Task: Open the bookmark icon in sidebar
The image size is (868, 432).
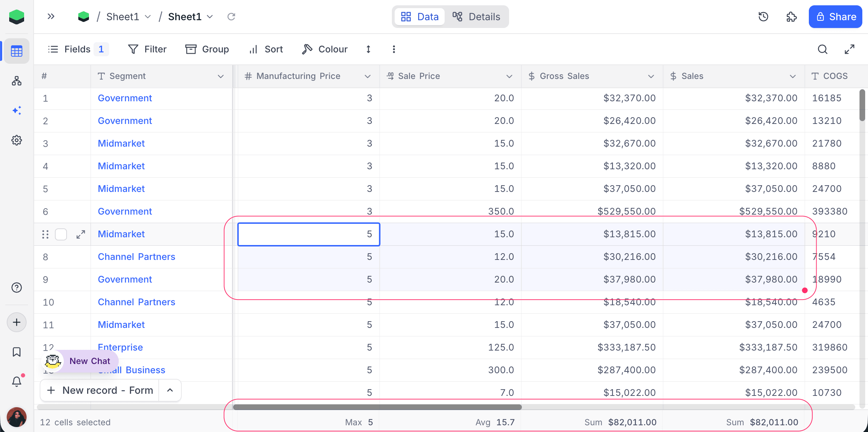Action: click(17, 352)
